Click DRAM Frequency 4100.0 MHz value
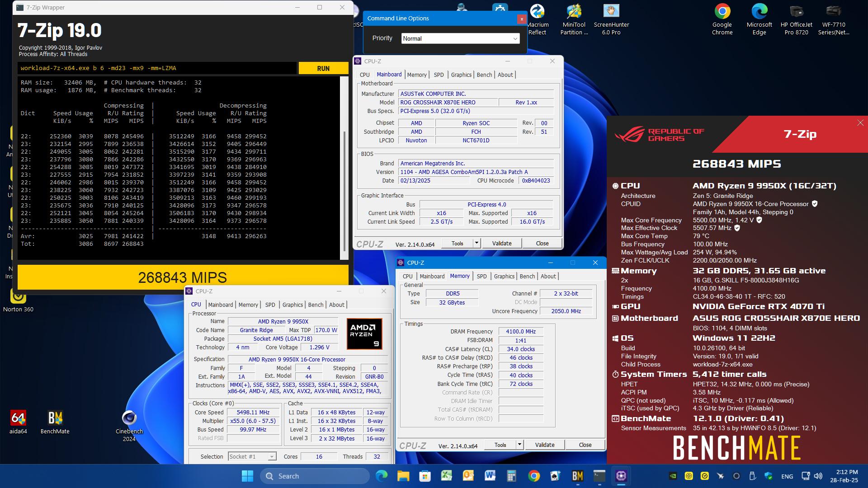The height and width of the screenshot is (488, 868). [521, 332]
